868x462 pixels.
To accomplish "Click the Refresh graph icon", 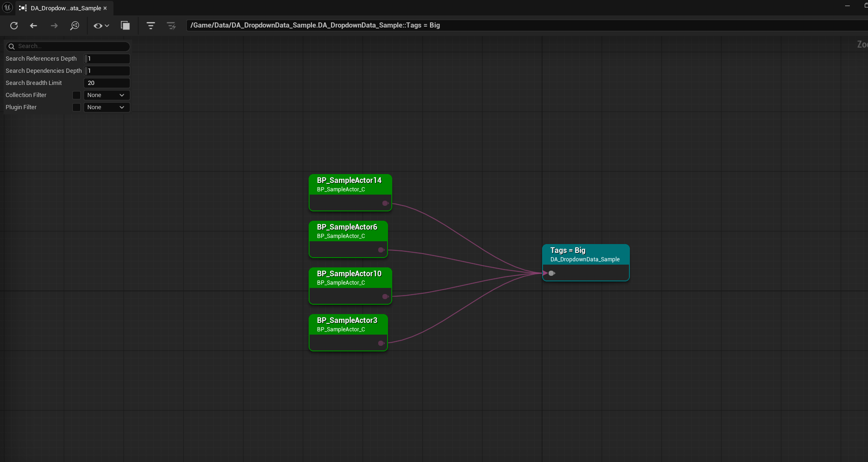I will (x=14, y=26).
